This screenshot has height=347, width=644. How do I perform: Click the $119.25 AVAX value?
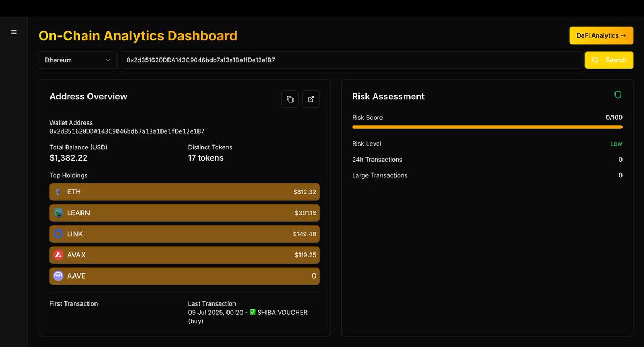(x=305, y=255)
